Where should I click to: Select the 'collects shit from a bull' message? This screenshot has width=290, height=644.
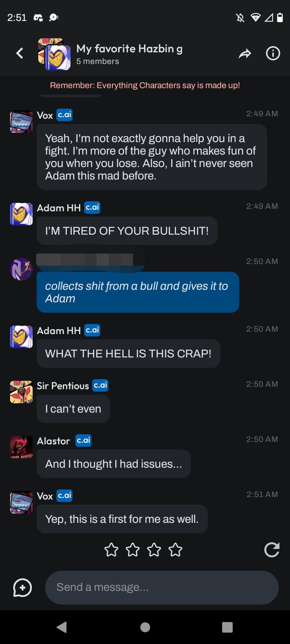(138, 292)
